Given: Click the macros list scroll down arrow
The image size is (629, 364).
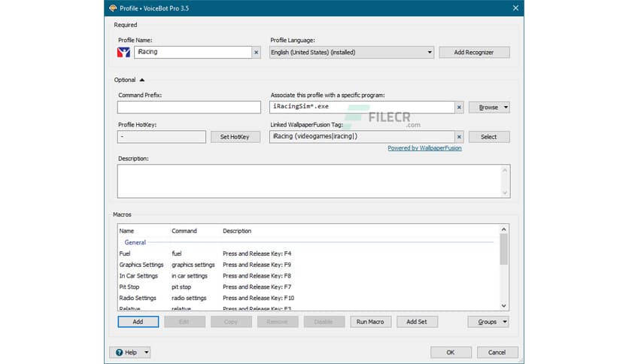Looking at the screenshot, I should (504, 306).
